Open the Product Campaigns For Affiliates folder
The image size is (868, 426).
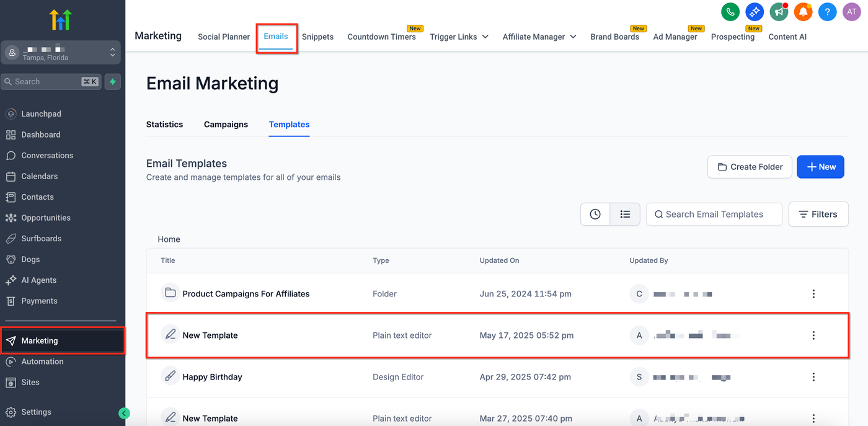(246, 294)
